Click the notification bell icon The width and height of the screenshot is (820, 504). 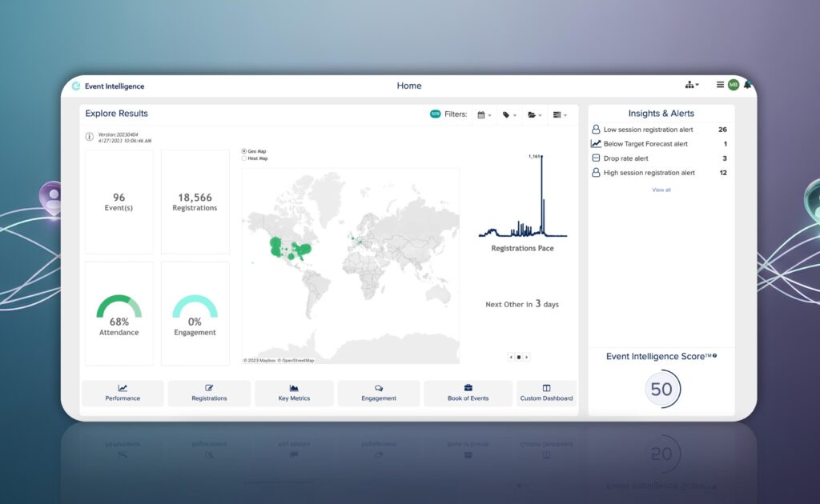pos(747,83)
